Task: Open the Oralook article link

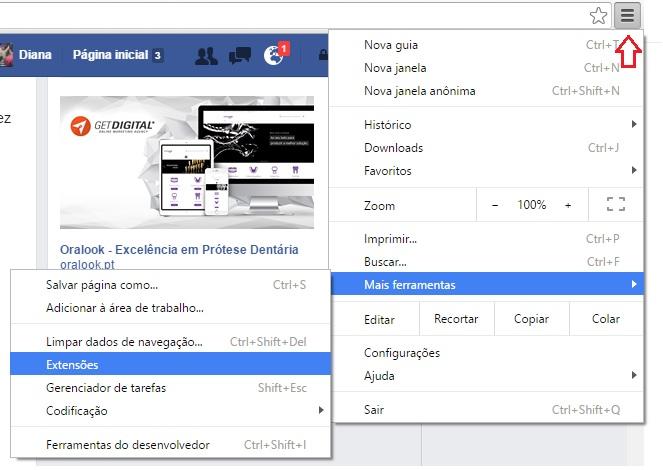Action: [x=179, y=250]
